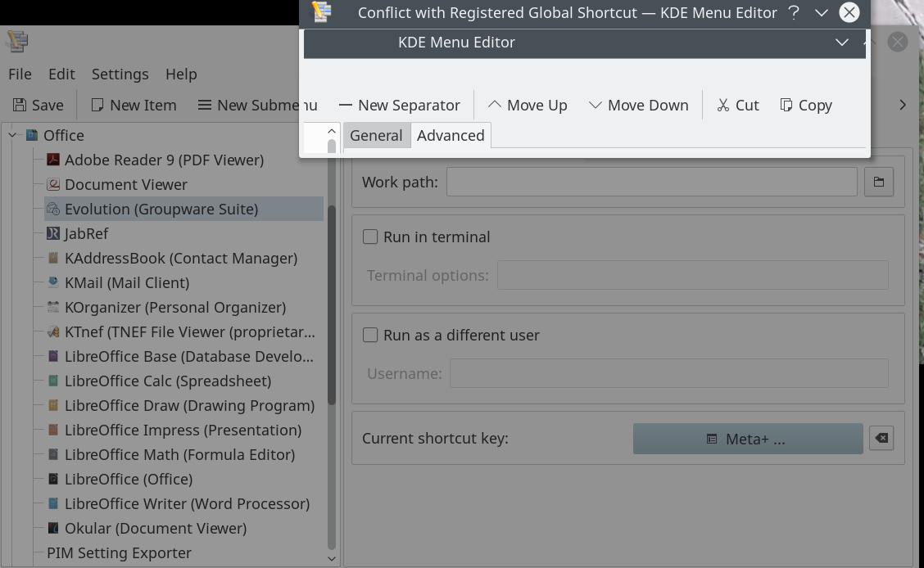Viewport: 924px width, 568px height.
Task: Switch to the Advanced tab
Action: 451,135
